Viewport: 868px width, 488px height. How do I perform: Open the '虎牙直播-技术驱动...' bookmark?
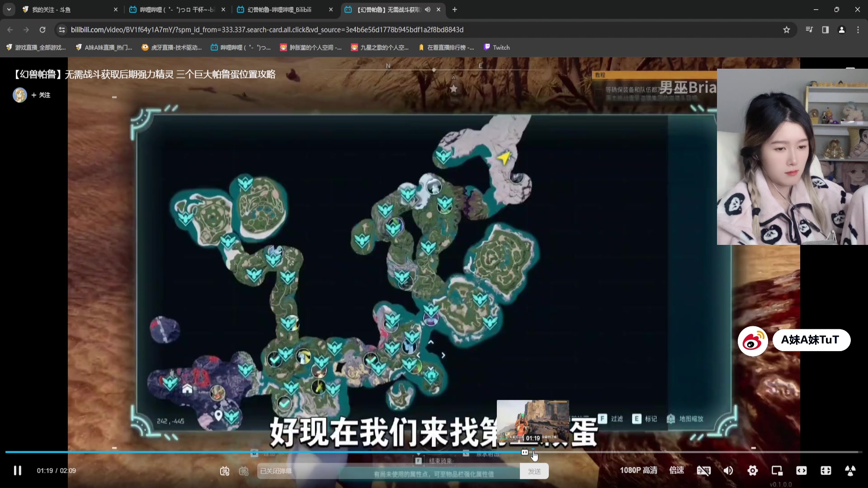pos(172,47)
